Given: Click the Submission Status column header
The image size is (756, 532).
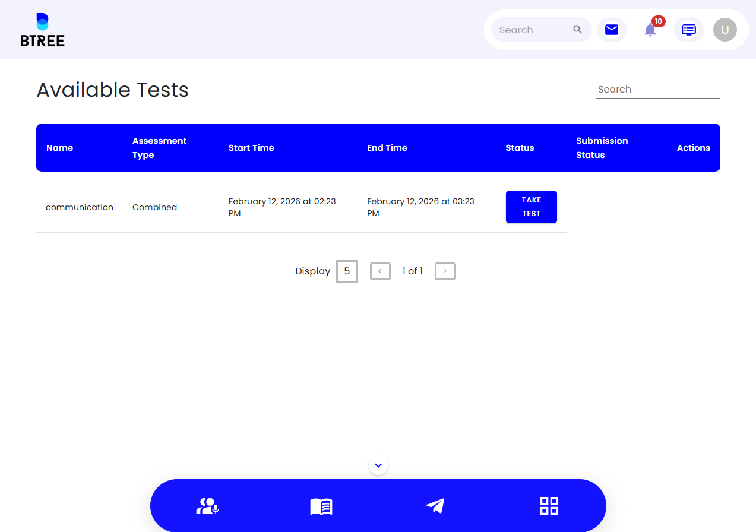Looking at the screenshot, I should (x=602, y=148).
